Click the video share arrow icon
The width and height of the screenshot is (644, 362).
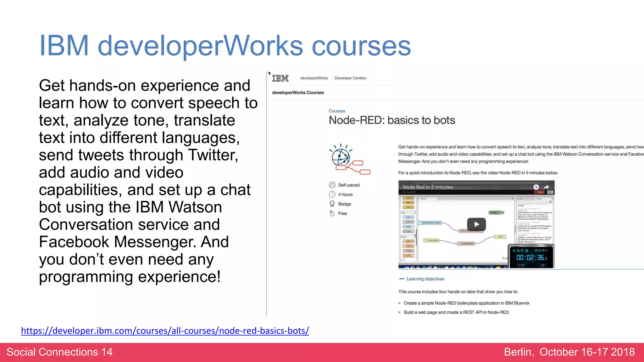click(x=546, y=187)
